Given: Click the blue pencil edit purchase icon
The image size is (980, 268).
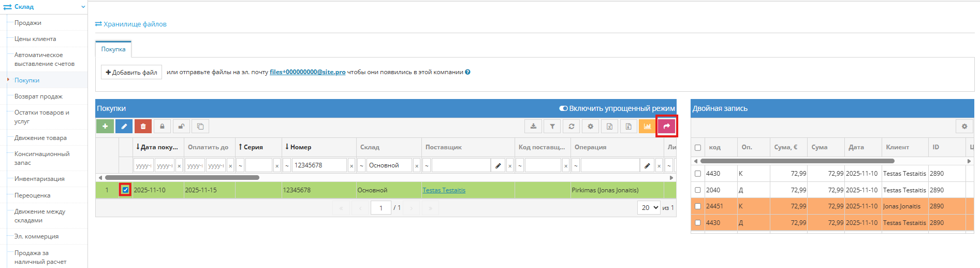Looking at the screenshot, I should point(124,126).
